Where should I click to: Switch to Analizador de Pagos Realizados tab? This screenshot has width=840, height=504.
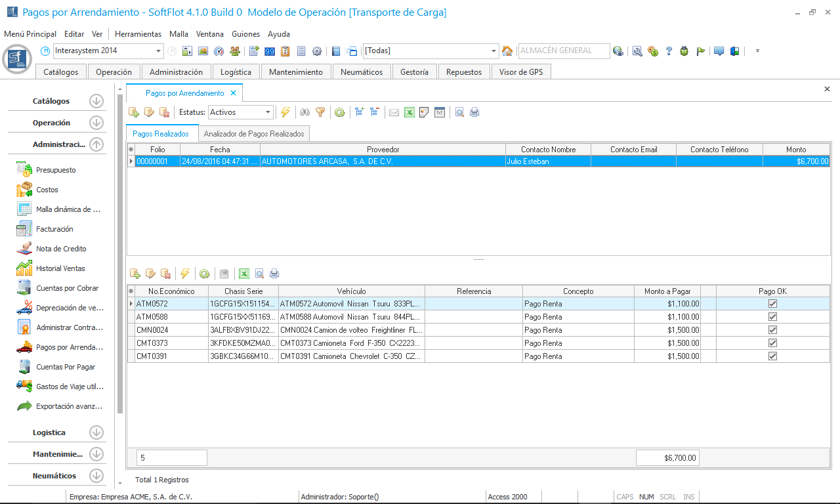(x=254, y=134)
